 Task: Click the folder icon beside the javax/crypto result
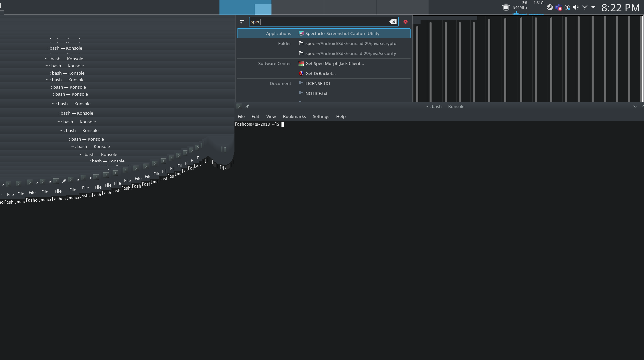(301, 43)
